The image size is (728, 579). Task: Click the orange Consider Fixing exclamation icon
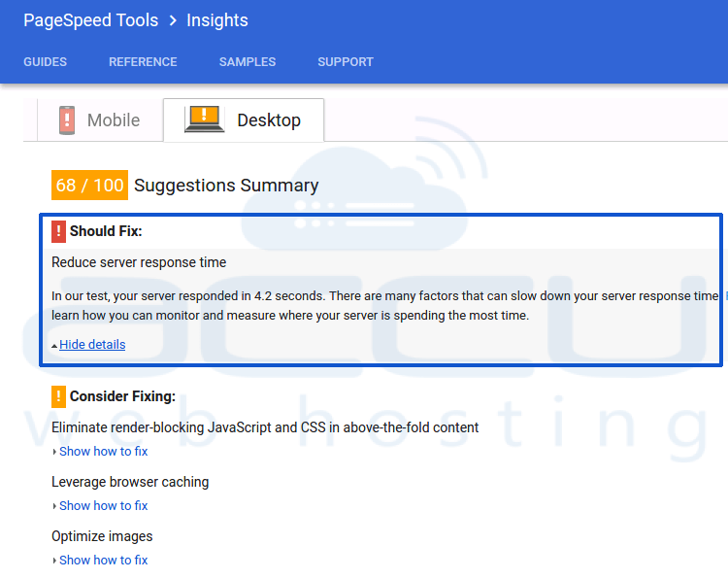[58, 396]
